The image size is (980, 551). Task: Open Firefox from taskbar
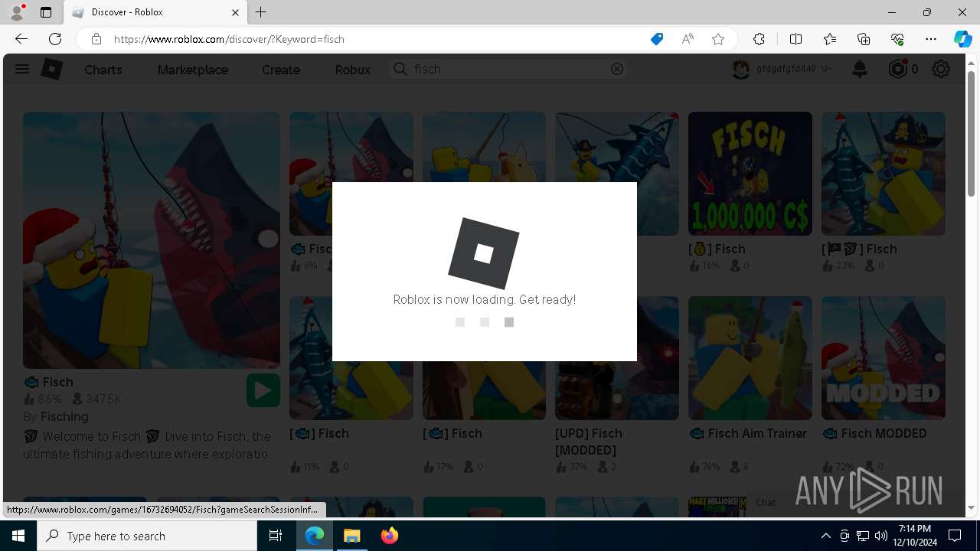click(x=390, y=536)
